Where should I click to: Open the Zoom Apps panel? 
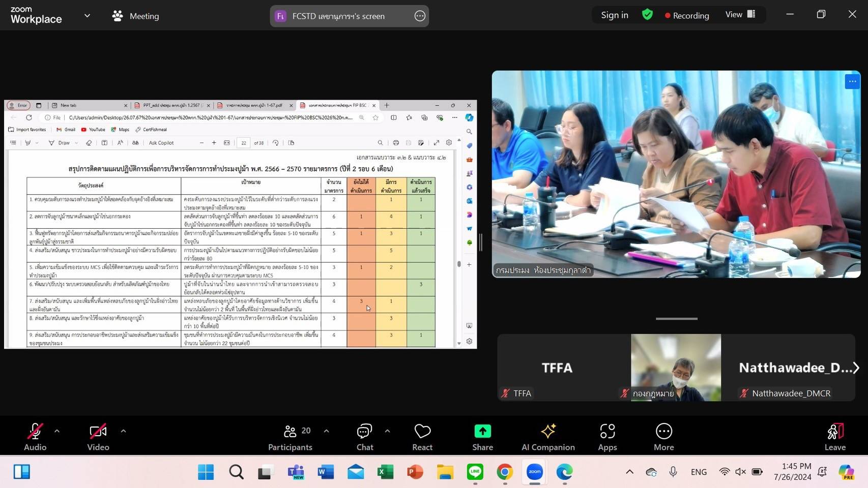click(607, 436)
